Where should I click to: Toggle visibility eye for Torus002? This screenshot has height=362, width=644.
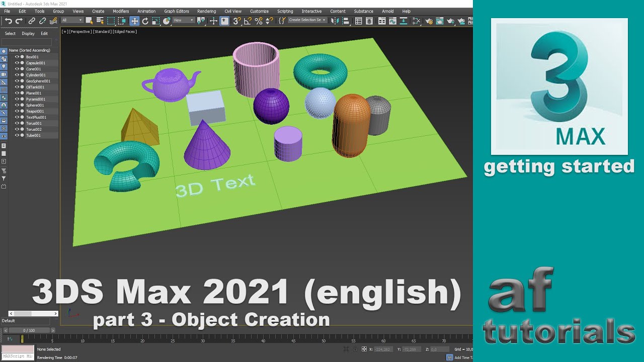click(17, 129)
